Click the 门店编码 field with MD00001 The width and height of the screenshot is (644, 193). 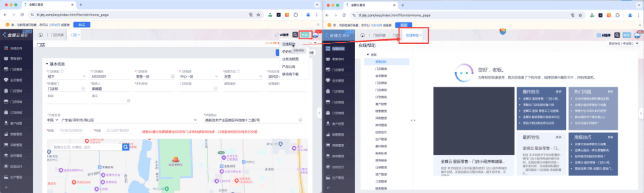pyautogui.click(x=110, y=77)
